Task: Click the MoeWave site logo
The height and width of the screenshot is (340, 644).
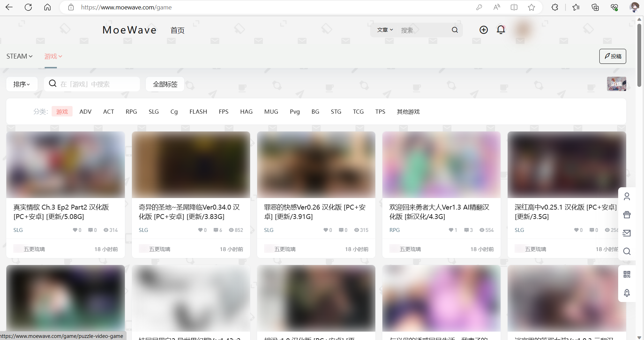Action: [x=129, y=30]
